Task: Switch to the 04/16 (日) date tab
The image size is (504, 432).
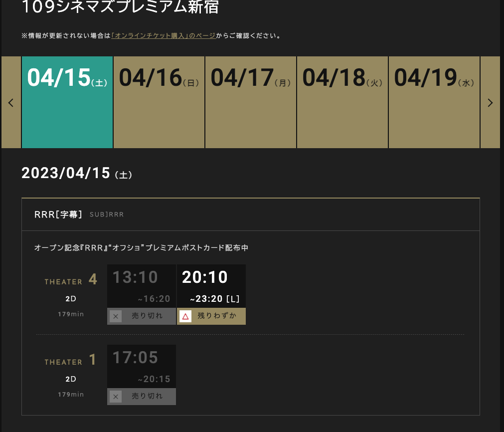Action: point(159,102)
